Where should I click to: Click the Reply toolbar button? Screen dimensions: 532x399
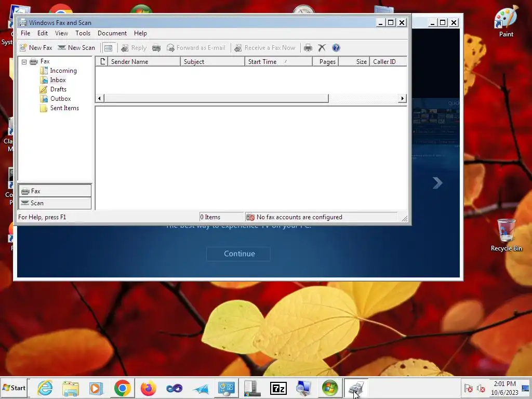click(134, 48)
